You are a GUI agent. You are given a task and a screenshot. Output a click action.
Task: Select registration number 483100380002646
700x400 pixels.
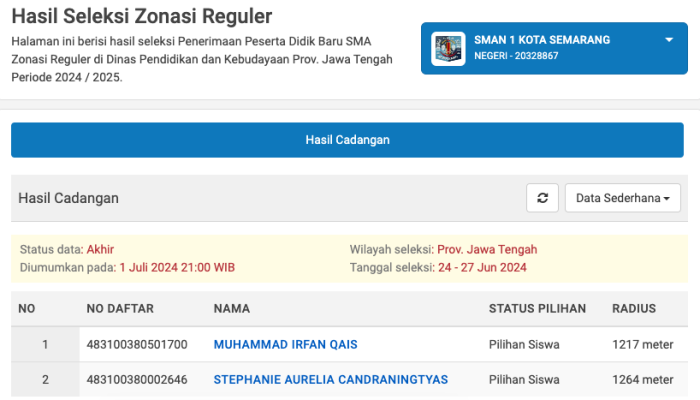click(x=137, y=380)
